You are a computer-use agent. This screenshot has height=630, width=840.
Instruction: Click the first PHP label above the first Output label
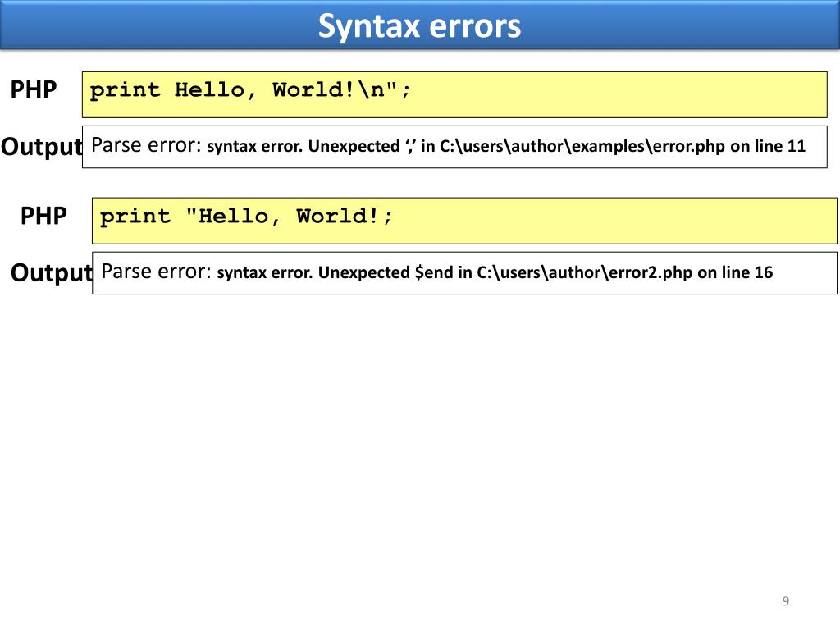34,89
